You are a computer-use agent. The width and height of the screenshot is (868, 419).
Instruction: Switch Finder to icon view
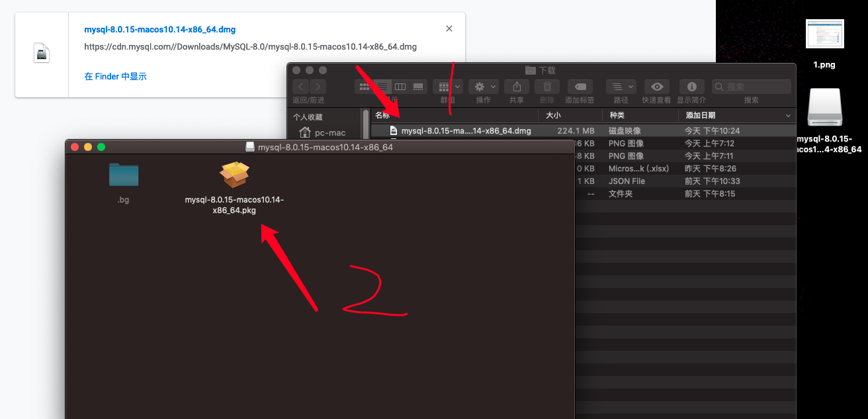364,87
